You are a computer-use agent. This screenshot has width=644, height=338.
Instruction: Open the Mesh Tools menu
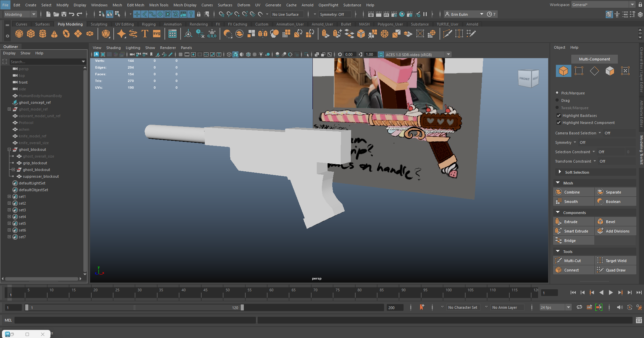pos(158,5)
